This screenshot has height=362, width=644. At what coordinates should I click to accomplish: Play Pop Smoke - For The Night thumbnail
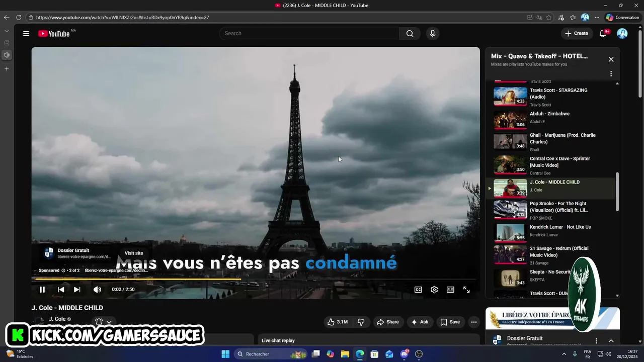click(510, 210)
